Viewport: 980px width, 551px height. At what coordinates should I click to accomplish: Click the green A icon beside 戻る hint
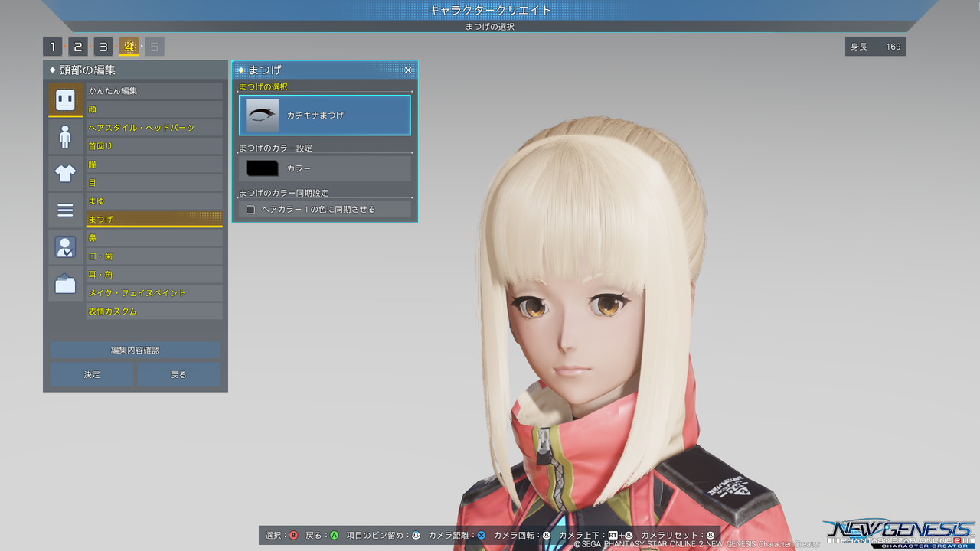click(335, 536)
